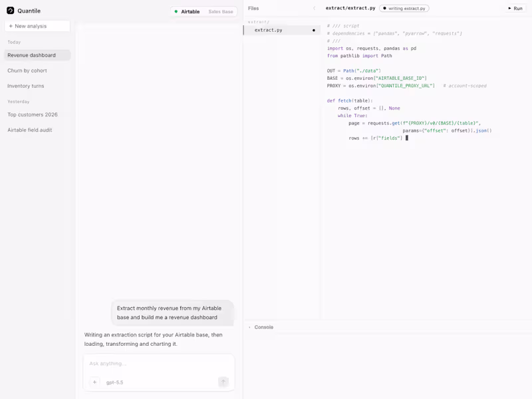This screenshot has height=399, width=532.
Task: Open the Revenue dashboard analysis
Action: (x=37, y=55)
